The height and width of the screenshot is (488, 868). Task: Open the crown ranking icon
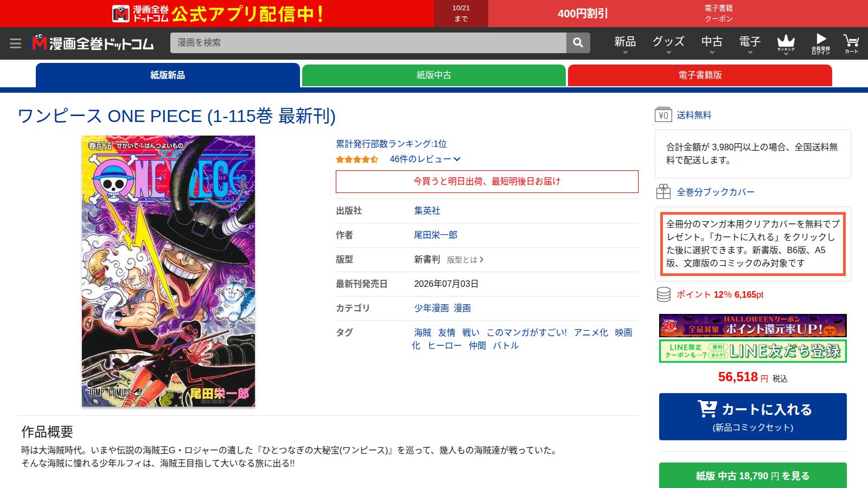pos(786,43)
